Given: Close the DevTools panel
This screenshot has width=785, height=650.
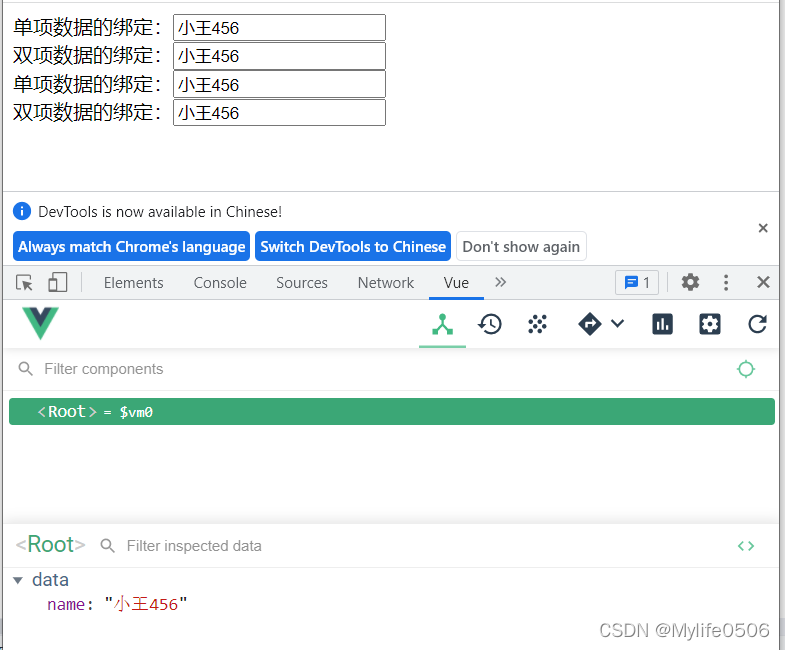Looking at the screenshot, I should [763, 282].
